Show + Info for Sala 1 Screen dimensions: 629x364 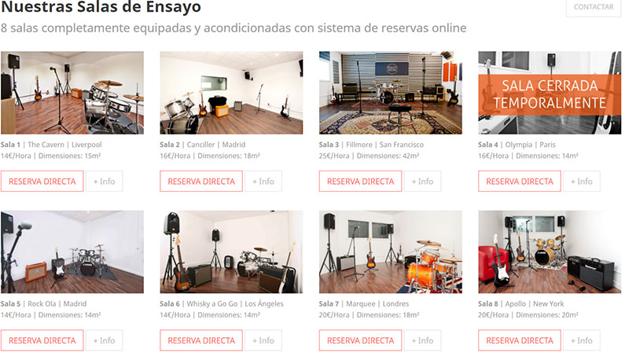click(105, 182)
